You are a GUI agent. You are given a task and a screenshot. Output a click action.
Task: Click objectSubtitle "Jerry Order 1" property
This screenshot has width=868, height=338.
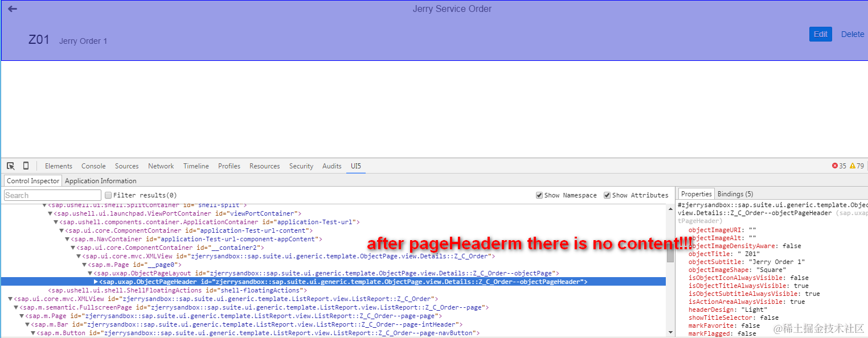click(747, 262)
